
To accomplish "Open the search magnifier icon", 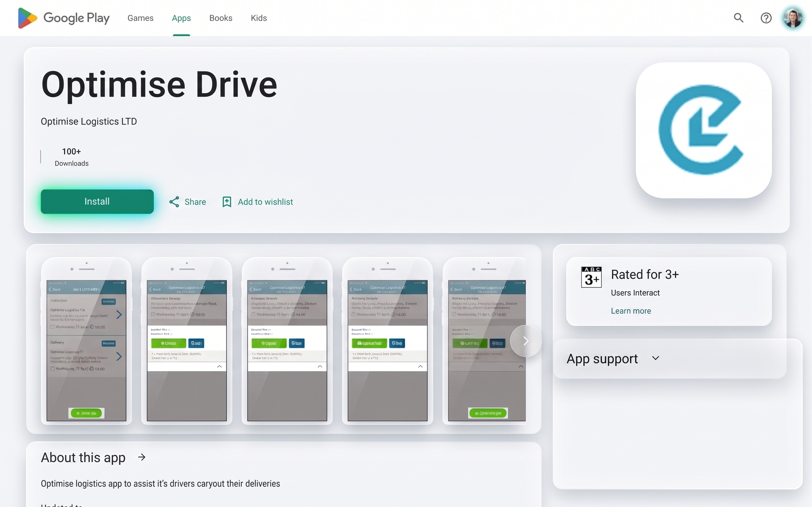I will point(739,18).
